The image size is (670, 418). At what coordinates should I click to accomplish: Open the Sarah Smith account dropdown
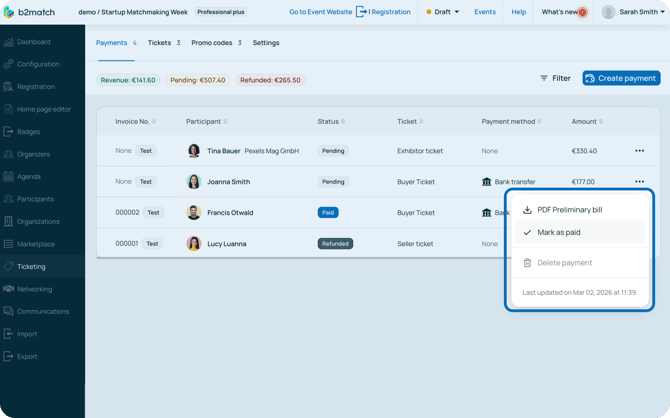pyautogui.click(x=634, y=12)
